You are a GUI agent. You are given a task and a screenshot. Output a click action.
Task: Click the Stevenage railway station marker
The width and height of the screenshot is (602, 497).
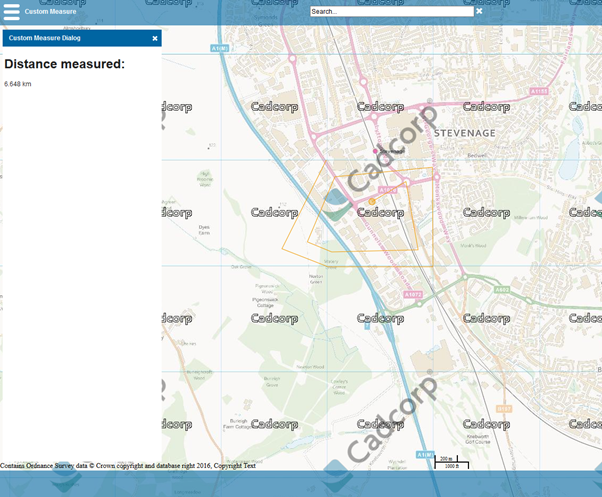pos(375,151)
